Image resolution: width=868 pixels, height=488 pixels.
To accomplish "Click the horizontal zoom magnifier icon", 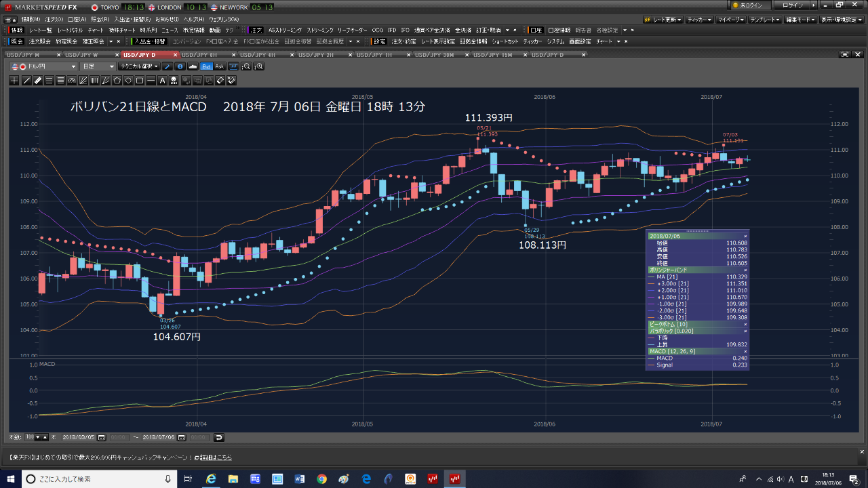I will pos(246,66).
